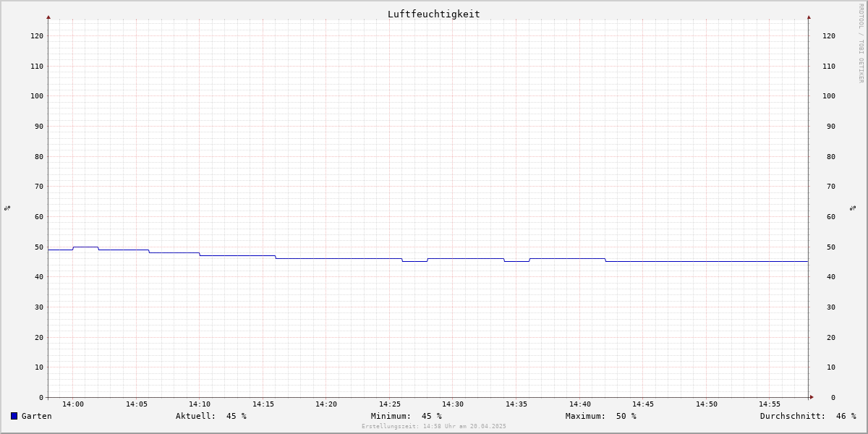Click the 14:35 time axis label
Screen dimensions: 868x434
(x=516, y=404)
